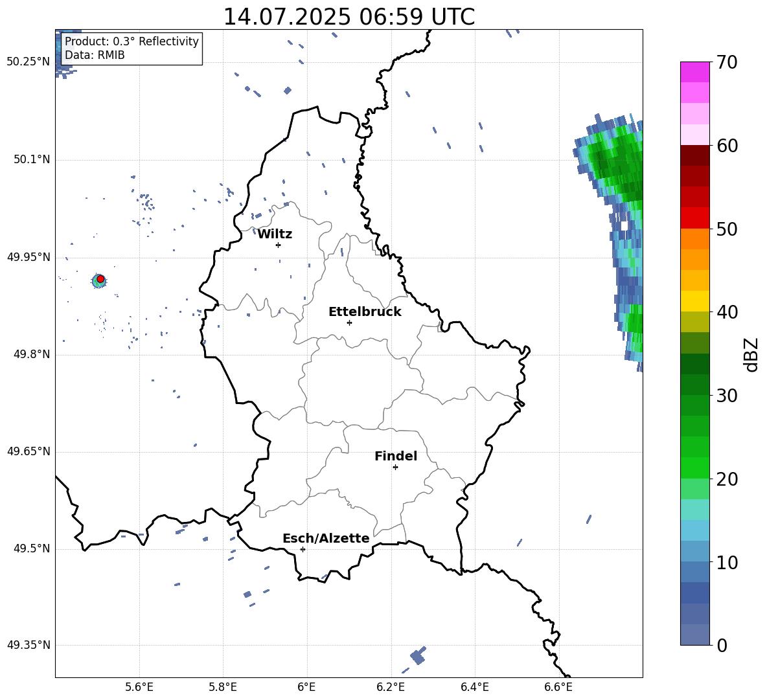
Task: Click the 10 value on the colorbar
Action: (727, 562)
